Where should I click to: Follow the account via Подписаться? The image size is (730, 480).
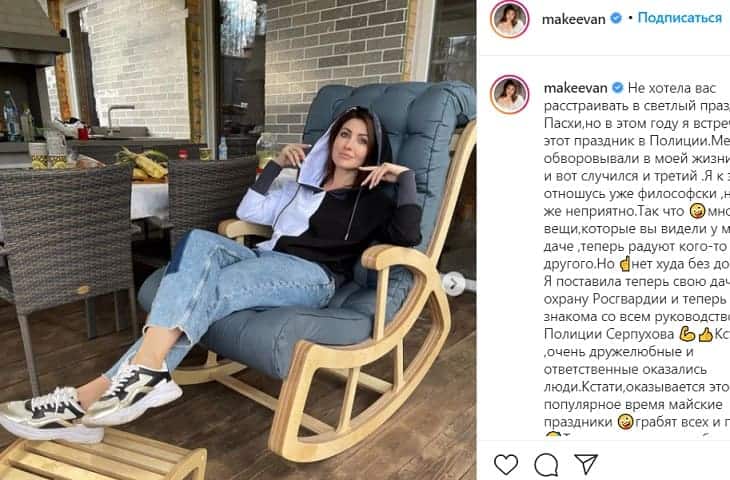click(680, 18)
